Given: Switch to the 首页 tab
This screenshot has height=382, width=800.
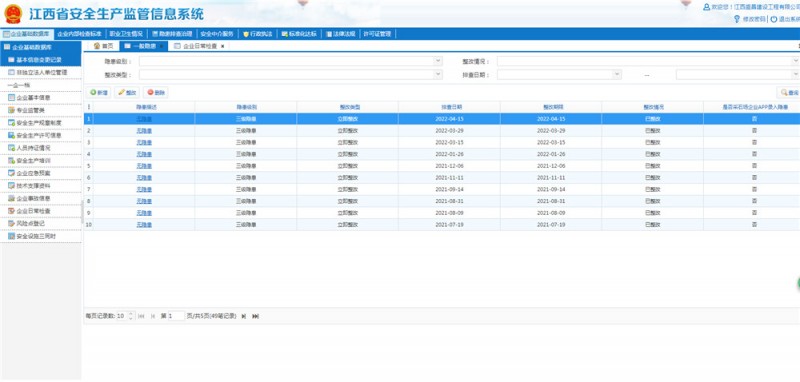Looking at the screenshot, I should point(104,46).
